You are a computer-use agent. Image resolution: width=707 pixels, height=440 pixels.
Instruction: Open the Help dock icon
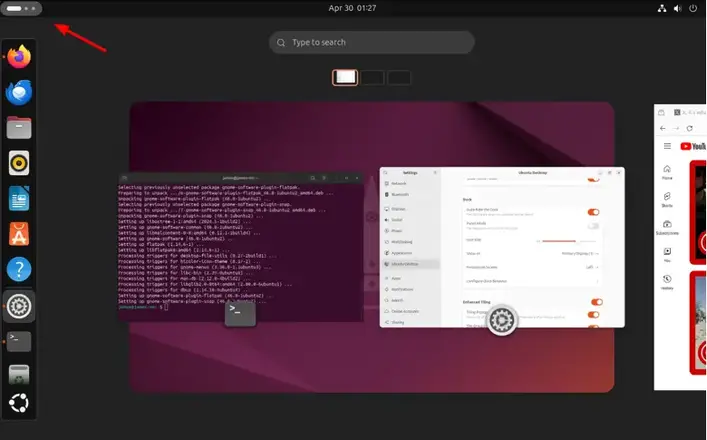pos(19,269)
